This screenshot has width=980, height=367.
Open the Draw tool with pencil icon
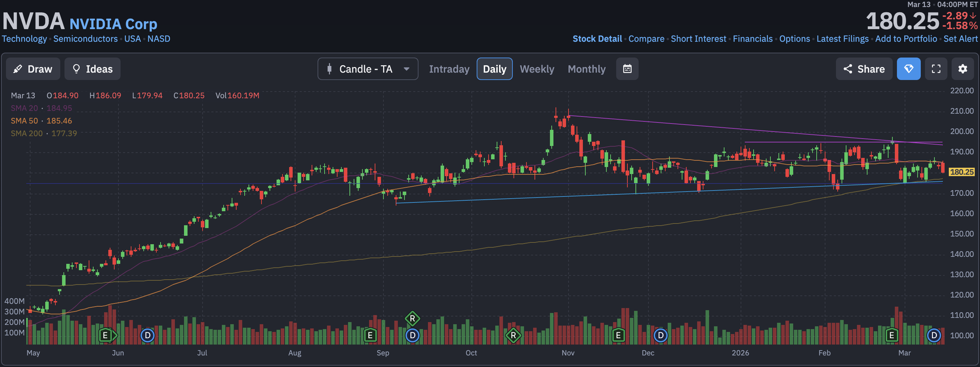pos(33,69)
